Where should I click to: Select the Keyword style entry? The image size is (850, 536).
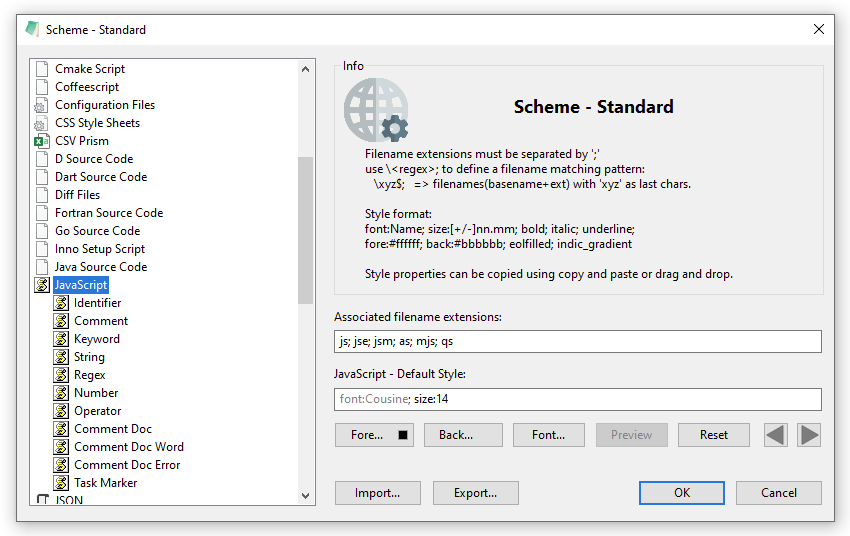pos(97,339)
